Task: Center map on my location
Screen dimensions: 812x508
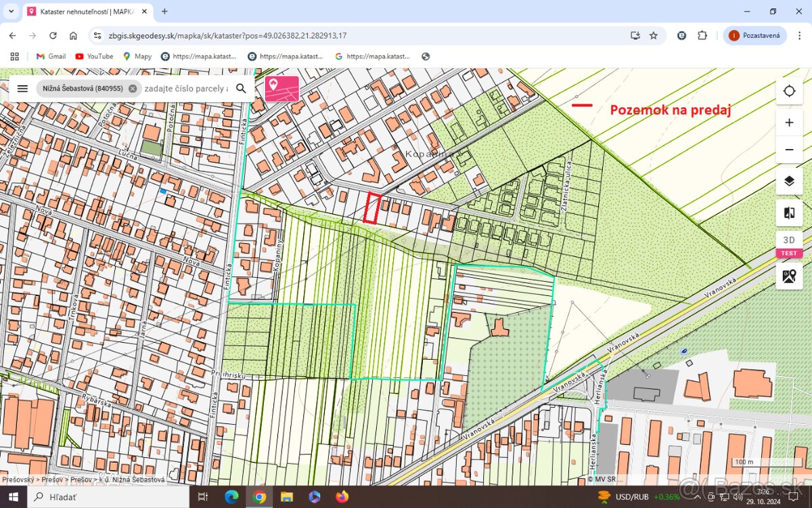Action: (x=789, y=91)
